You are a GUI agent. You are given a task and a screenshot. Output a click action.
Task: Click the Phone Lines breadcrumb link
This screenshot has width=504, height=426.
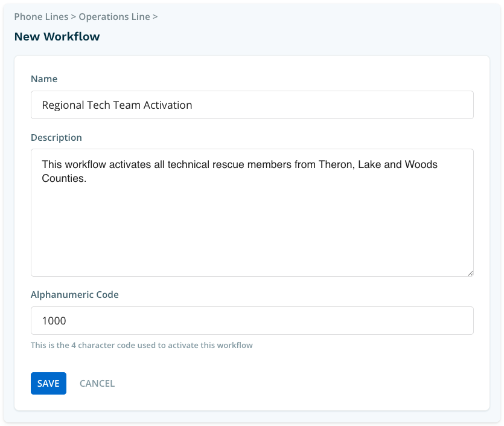[41, 17]
